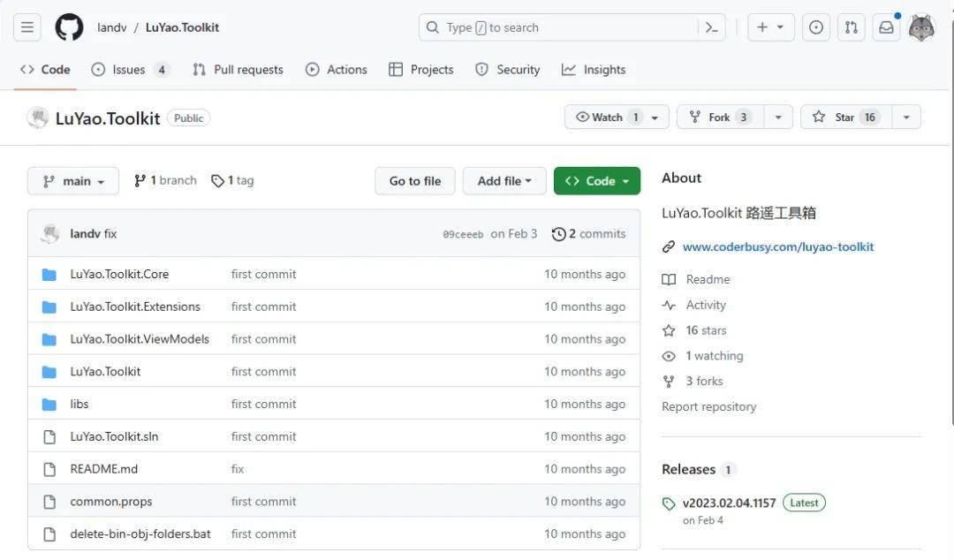Open the user avatar menu

coord(921,27)
